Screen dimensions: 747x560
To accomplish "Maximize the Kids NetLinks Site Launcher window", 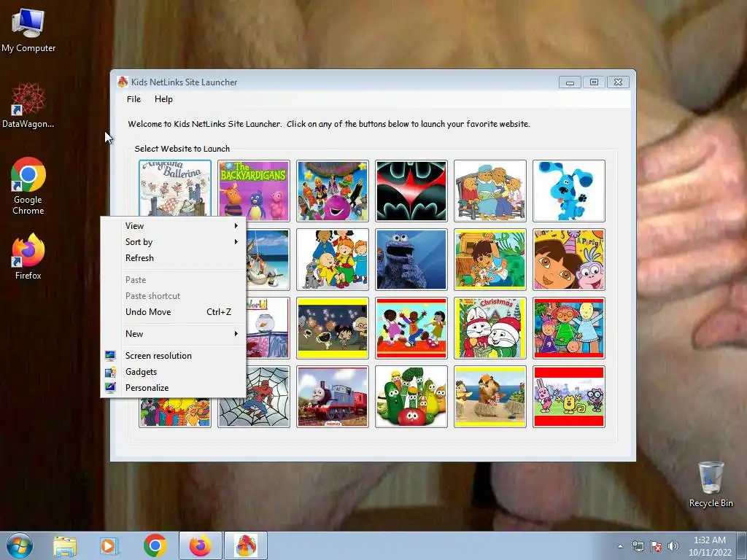I will tap(594, 82).
